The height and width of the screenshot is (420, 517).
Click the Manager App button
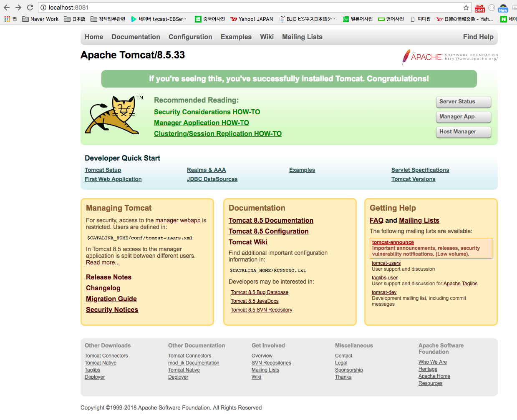[x=464, y=117]
